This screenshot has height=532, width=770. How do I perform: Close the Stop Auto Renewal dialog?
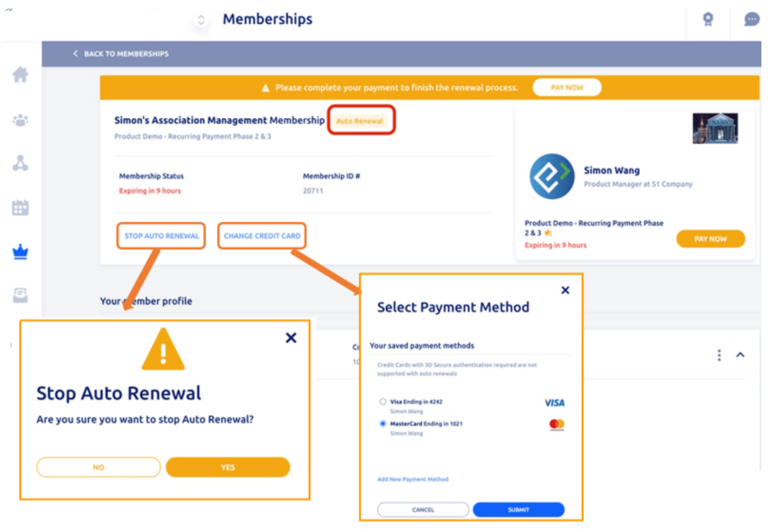(291, 338)
